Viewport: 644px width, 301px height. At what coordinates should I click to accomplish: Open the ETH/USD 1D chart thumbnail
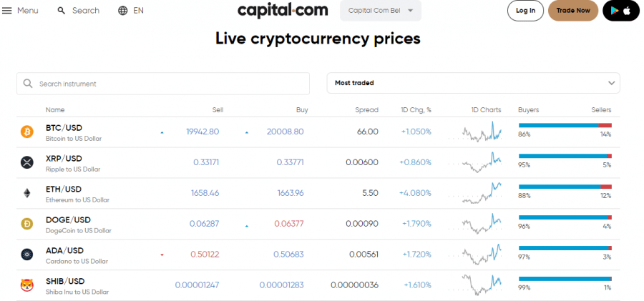coord(482,192)
